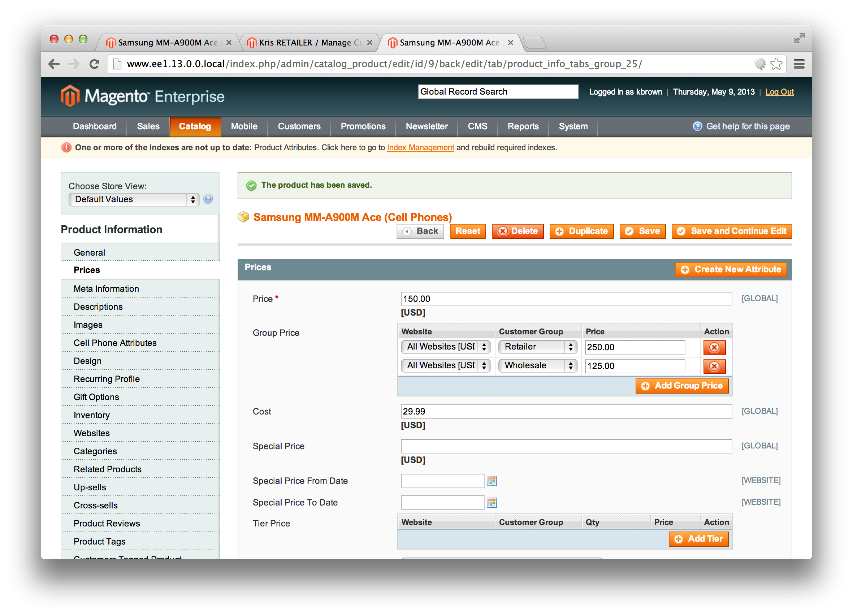Open the Product Reviews tab
The width and height of the screenshot is (853, 616).
[140, 523]
